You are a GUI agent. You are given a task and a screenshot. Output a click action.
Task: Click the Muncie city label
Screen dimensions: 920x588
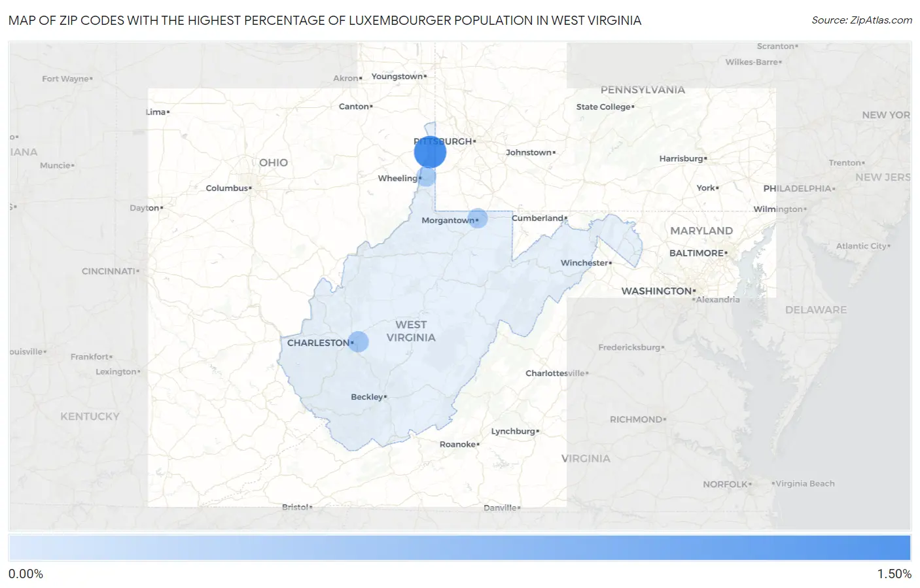[x=55, y=165]
